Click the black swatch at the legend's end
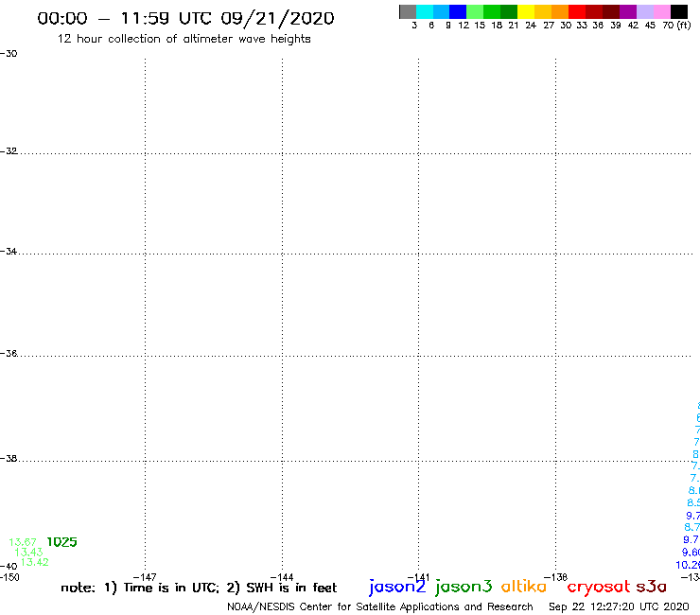The width and height of the screenshot is (700, 615). (x=679, y=11)
